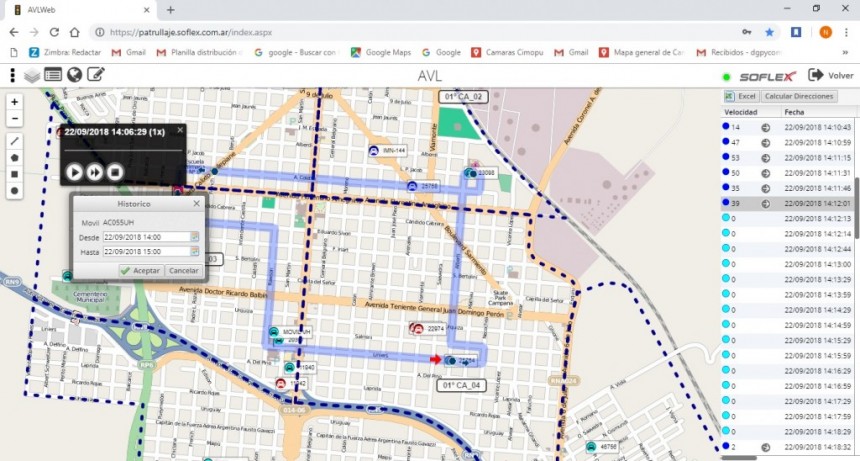Click direction arrow for 14:11:15 row
This screenshot has height=461, width=860.
tap(765, 158)
